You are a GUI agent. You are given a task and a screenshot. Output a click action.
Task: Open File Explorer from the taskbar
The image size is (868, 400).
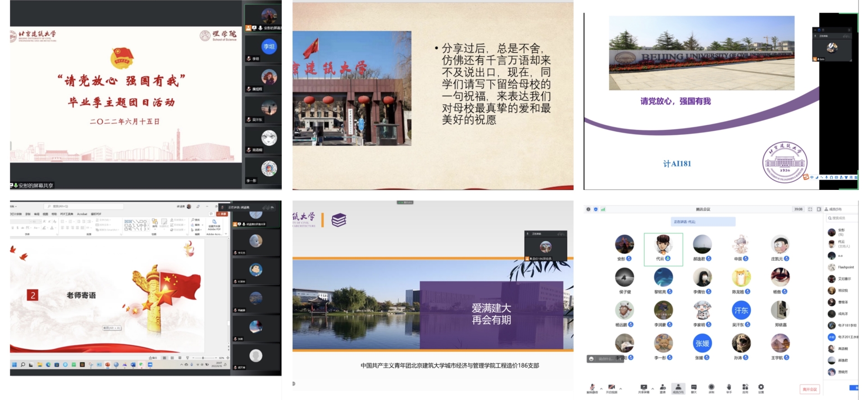click(40, 364)
